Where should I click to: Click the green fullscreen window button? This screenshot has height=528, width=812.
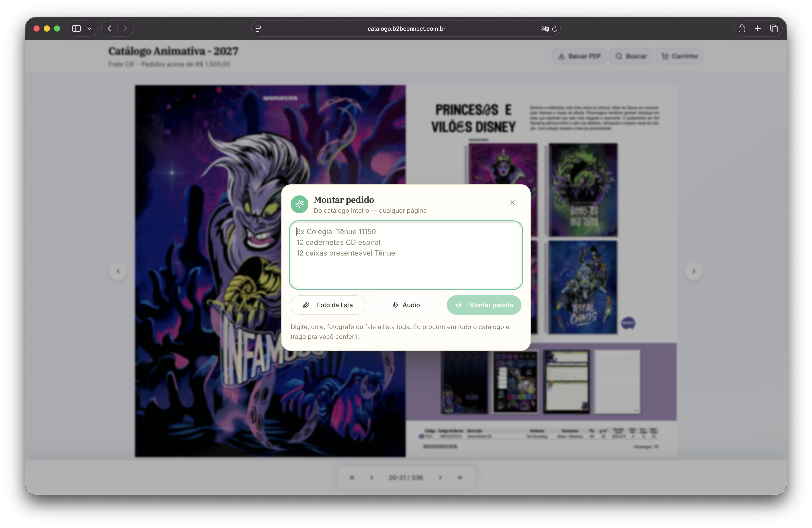(x=57, y=29)
